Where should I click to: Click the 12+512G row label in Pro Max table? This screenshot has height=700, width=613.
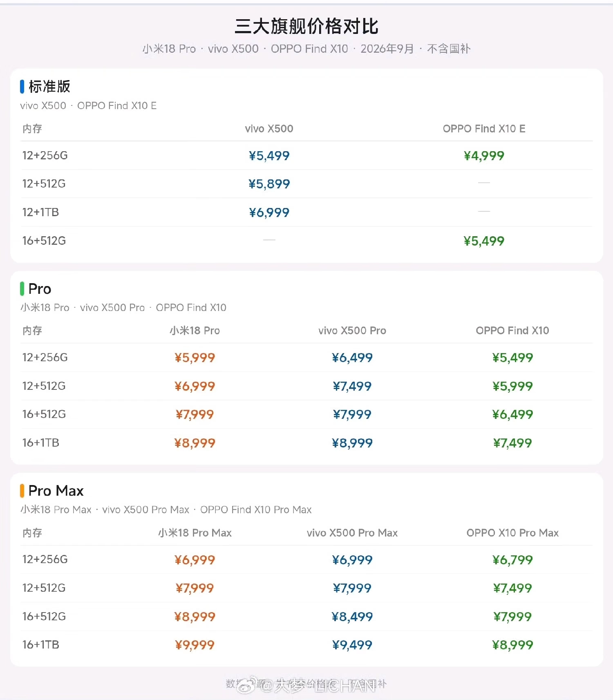point(44,588)
